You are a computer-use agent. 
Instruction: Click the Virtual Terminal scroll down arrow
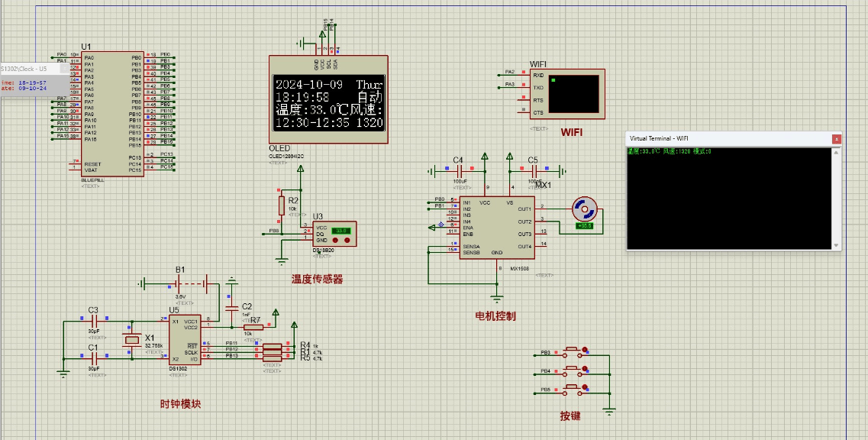(x=837, y=245)
